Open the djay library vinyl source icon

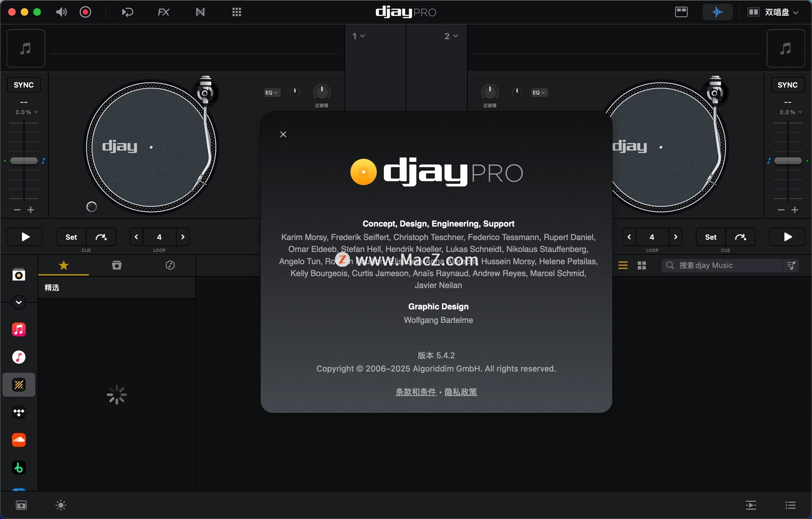coord(19,275)
